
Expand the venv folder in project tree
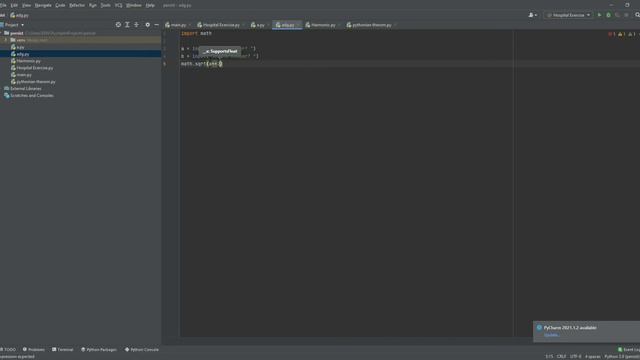pos(6,40)
